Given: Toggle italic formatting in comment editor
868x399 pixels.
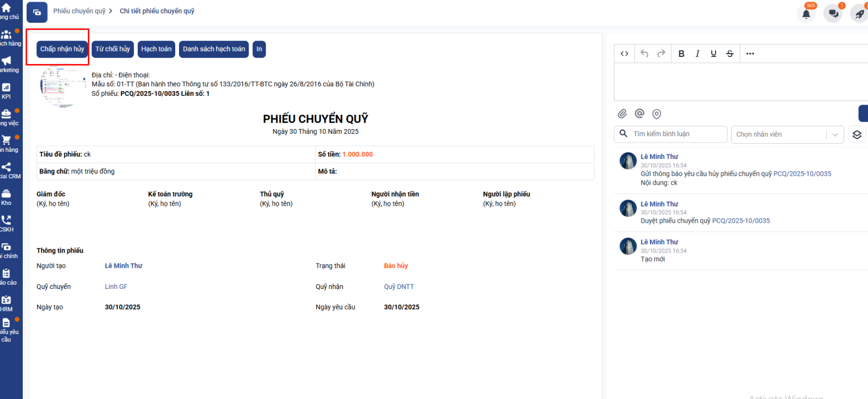Looking at the screenshot, I should click(x=697, y=54).
